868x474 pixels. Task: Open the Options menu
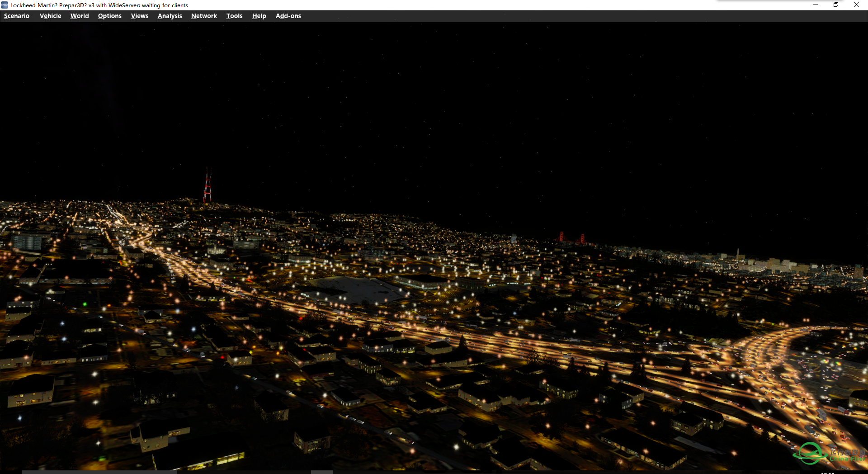(110, 16)
